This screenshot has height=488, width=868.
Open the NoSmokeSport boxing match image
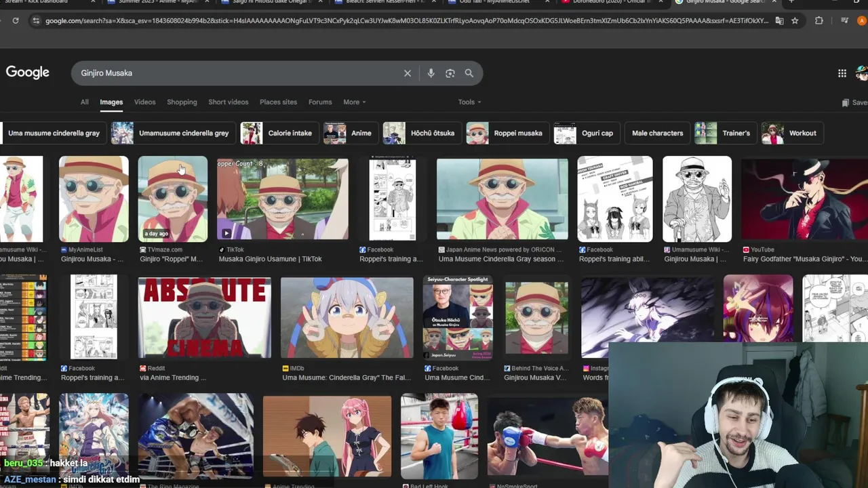(x=548, y=437)
